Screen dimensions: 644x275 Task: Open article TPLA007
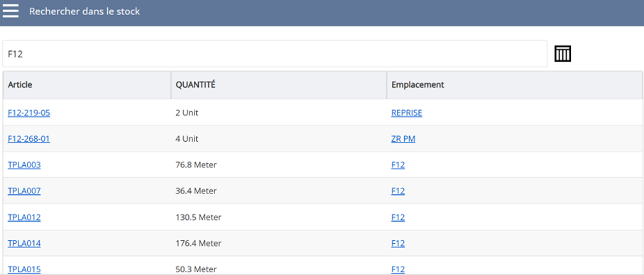24,191
